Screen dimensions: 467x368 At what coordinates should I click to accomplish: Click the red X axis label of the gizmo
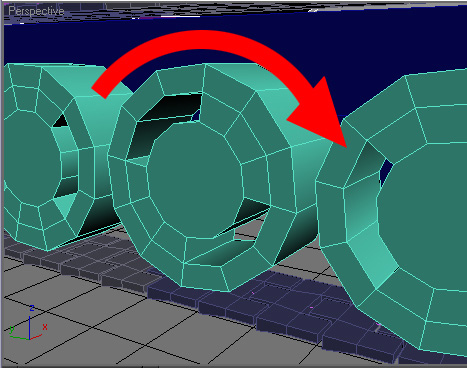coord(45,327)
